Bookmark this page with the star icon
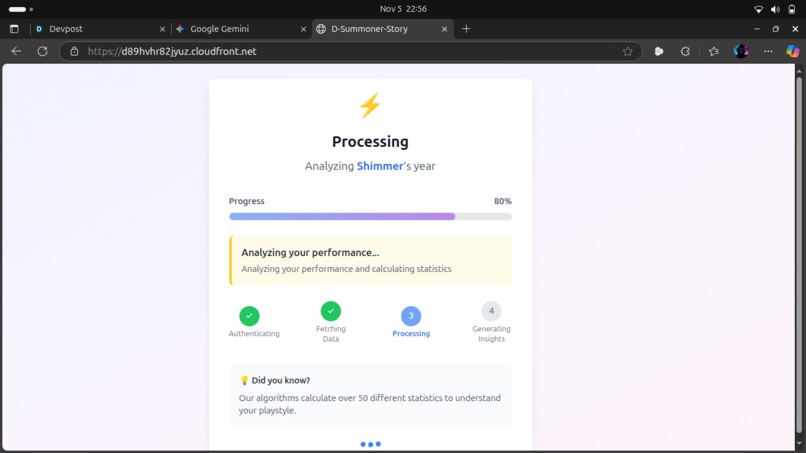The width and height of the screenshot is (806, 453). click(x=628, y=51)
